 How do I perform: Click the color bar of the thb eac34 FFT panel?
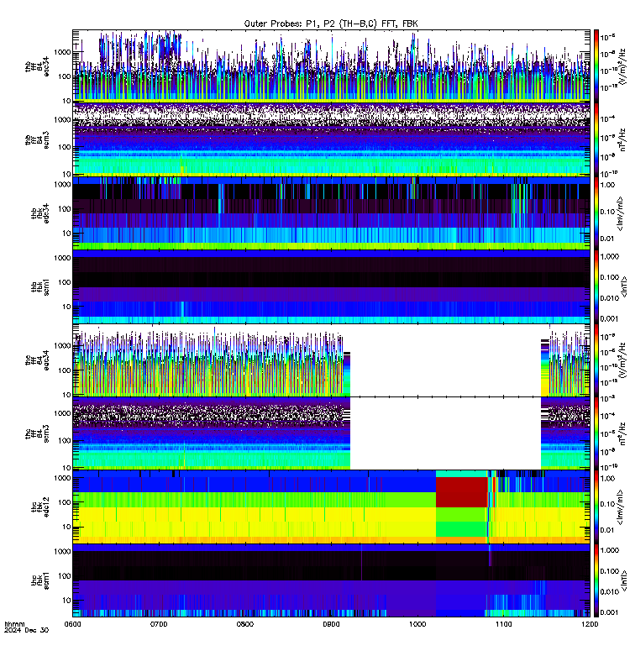point(596,66)
